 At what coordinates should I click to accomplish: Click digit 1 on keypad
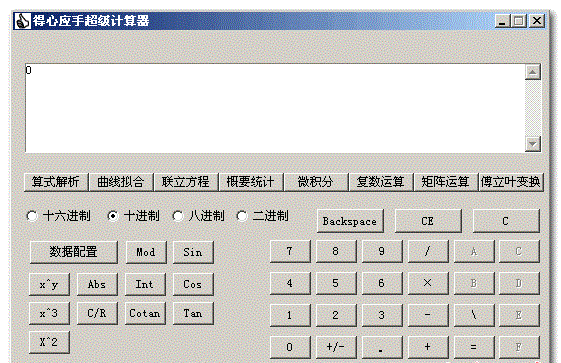(290, 315)
